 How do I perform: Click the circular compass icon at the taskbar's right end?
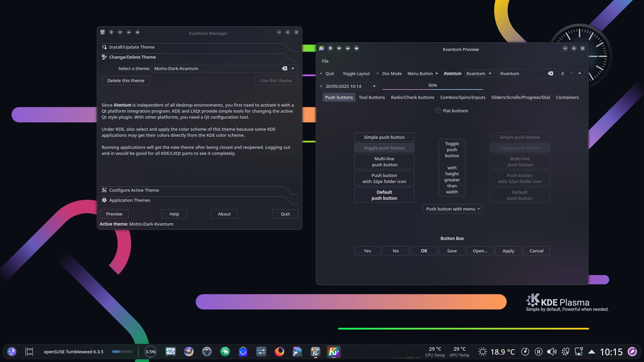pyautogui.click(x=632, y=352)
